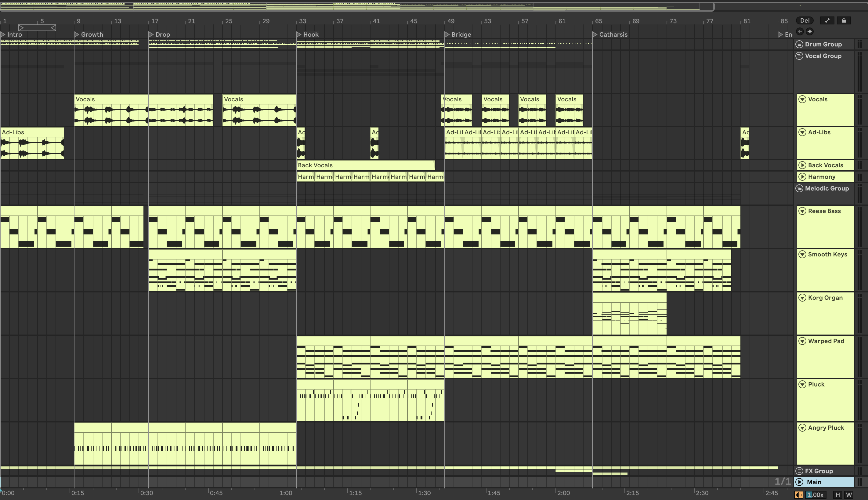Optimize arrangement height with H button
This screenshot has width=868, height=500.
click(838, 495)
